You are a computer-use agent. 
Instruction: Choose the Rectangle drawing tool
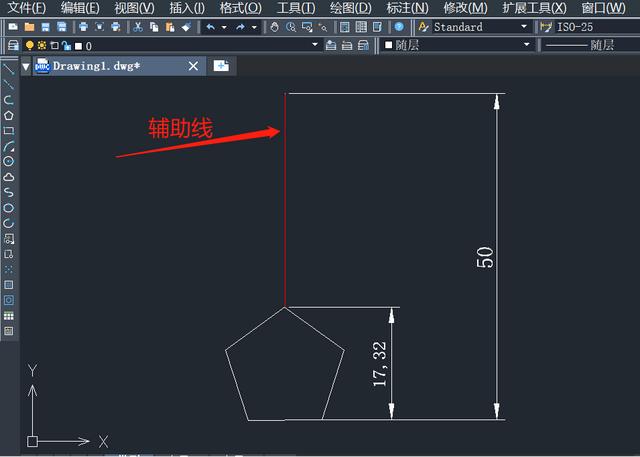tap(9, 131)
